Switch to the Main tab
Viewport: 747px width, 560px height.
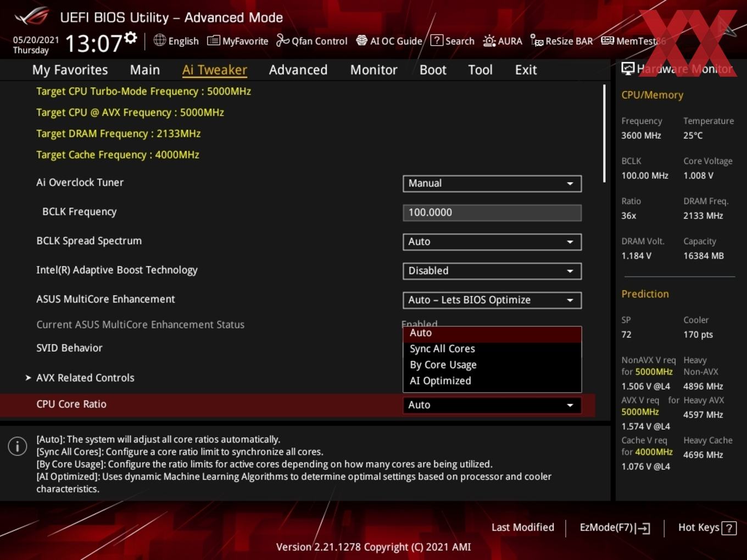pyautogui.click(x=145, y=70)
